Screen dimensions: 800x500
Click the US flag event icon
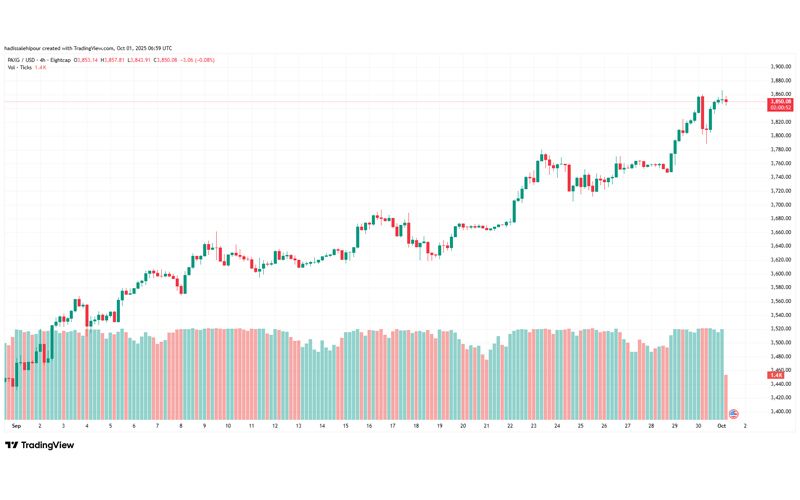[x=733, y=413]
